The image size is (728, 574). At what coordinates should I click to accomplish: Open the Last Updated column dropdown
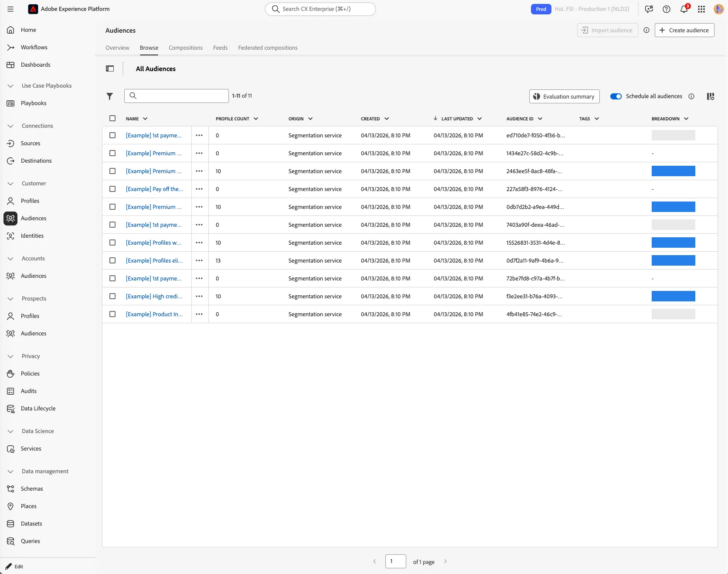480,119
